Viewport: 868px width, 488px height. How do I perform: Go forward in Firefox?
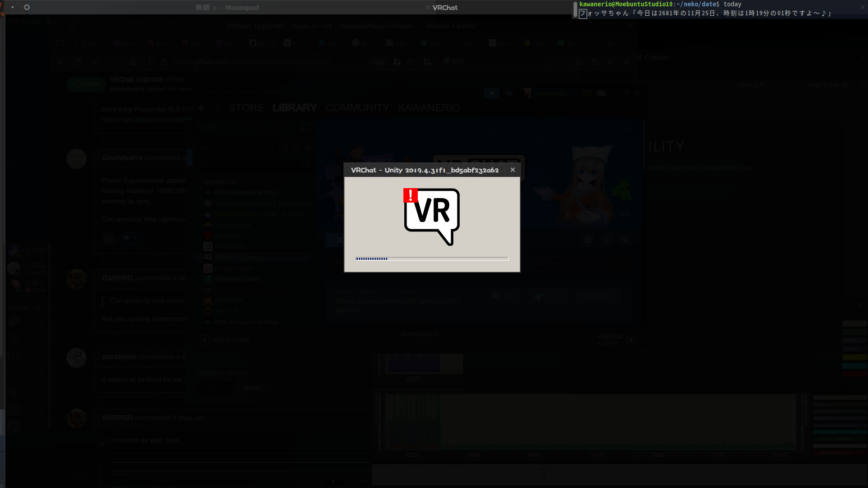[x=94, y=62]
